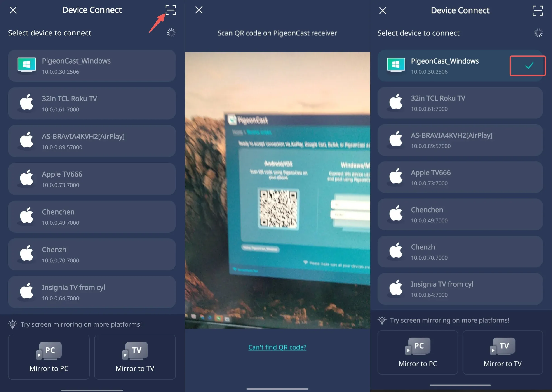Tap Mirror to TV in left panel
Screen dimensions: 552x392
[x=135, y=357]
